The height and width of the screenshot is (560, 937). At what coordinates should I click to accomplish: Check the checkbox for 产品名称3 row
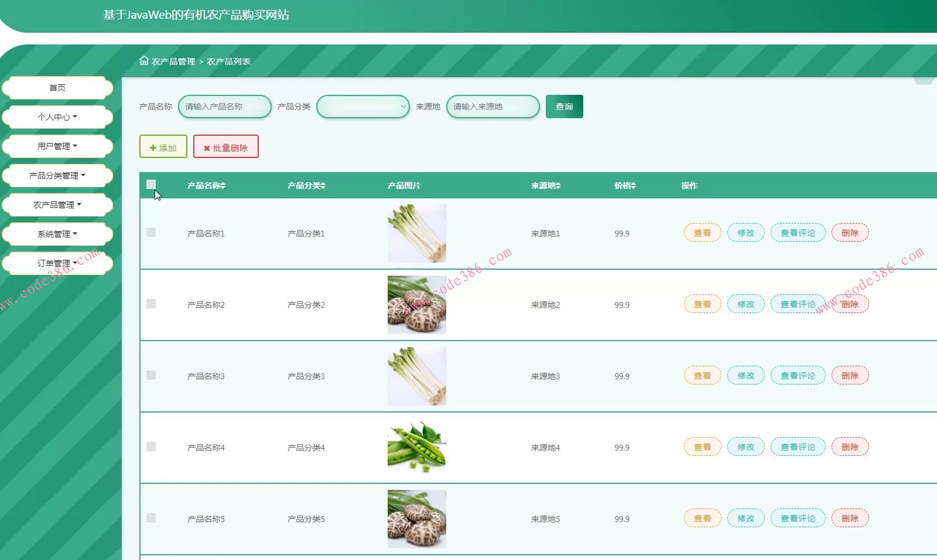tap(151, 376)
